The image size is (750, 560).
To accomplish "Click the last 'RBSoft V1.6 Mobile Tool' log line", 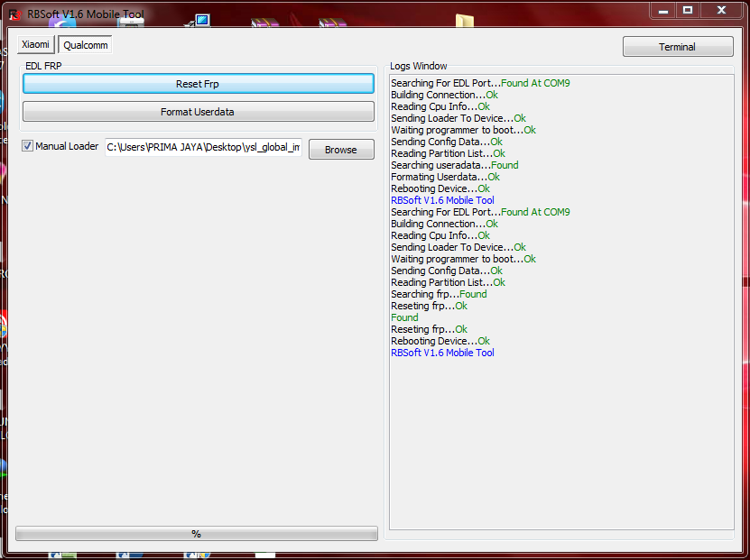I will click(x=442, y=353).
